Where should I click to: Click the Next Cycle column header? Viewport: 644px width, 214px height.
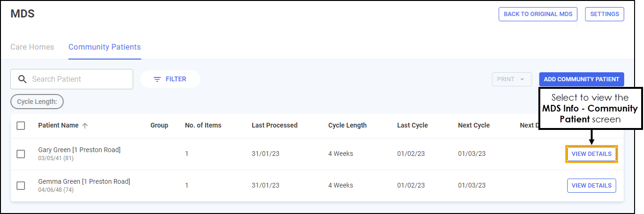[x=474, y=126]
